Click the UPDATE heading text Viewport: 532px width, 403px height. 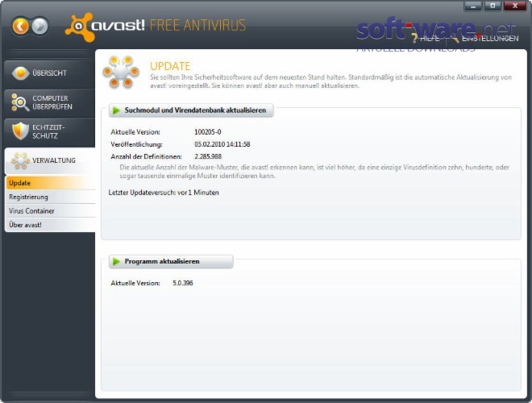click(x=170, y=66)
